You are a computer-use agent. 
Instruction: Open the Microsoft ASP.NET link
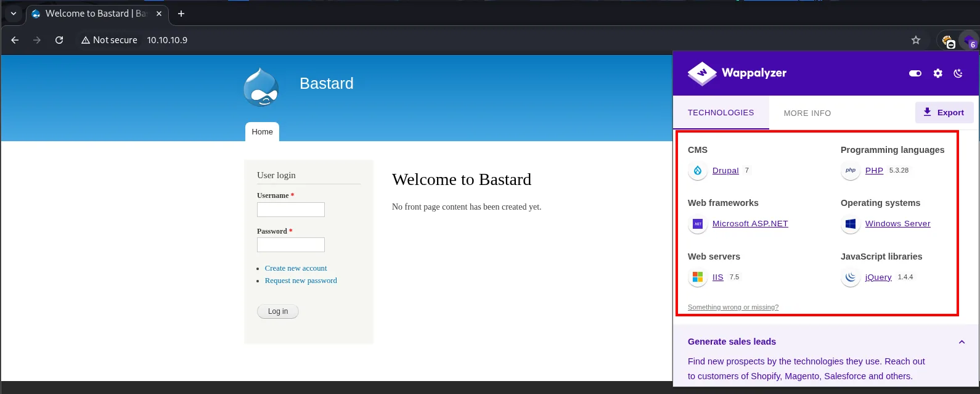(750, 224)
